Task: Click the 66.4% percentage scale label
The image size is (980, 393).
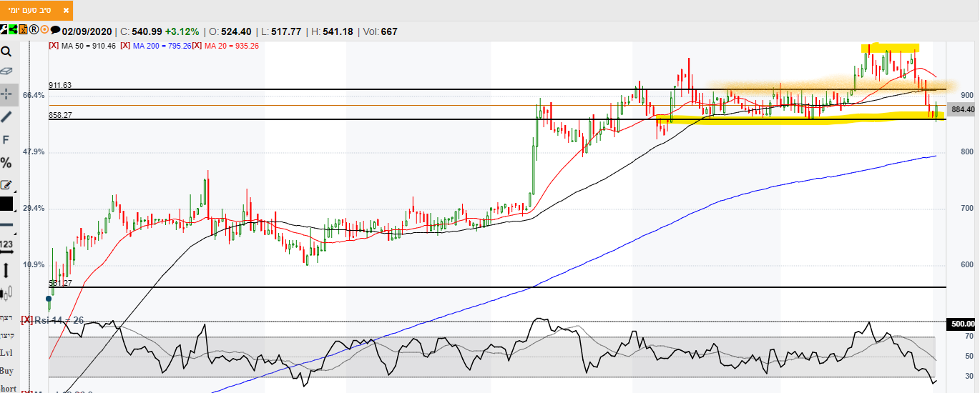Action: [35, 95]
